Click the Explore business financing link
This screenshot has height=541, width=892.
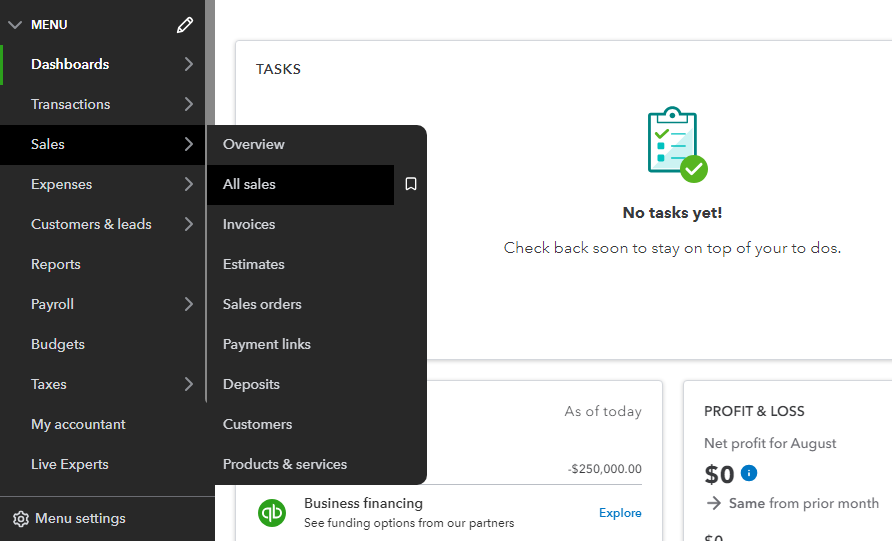[620, 513]
